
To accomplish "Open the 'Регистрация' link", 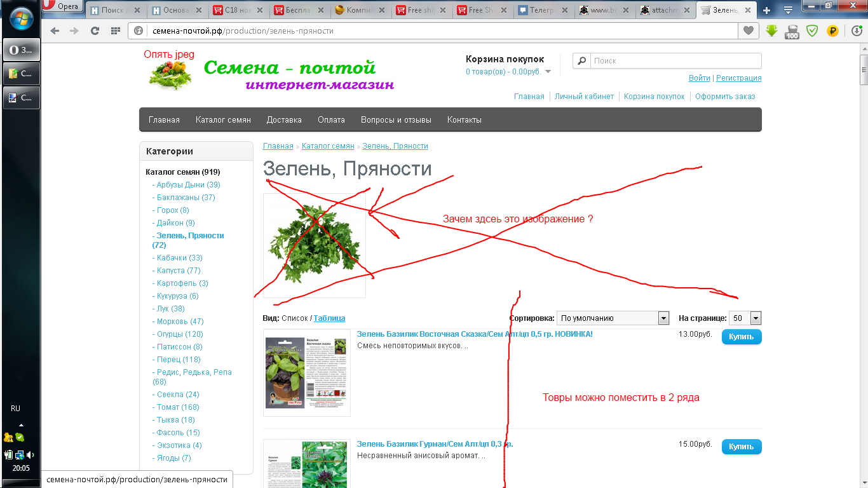I will [x=738, y=78].
